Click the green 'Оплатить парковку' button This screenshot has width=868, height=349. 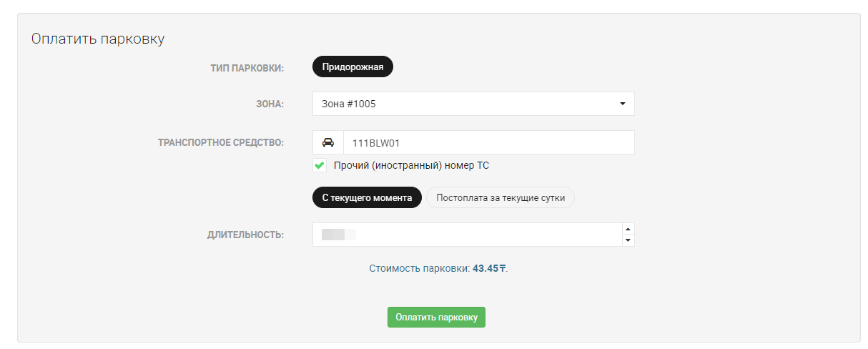436,318
